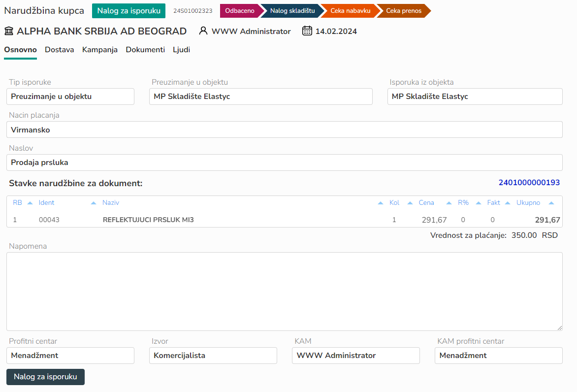577x392 pixels.
Task: Open the Profitni centar field
Action: (x=70, y=356)
